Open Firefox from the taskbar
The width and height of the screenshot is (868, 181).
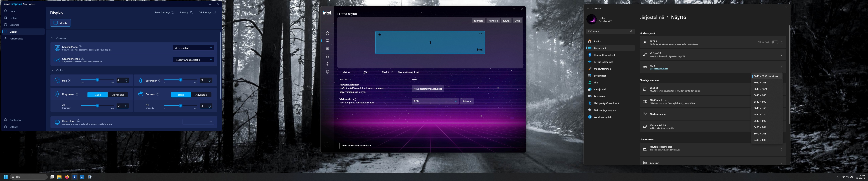point(67,177)
